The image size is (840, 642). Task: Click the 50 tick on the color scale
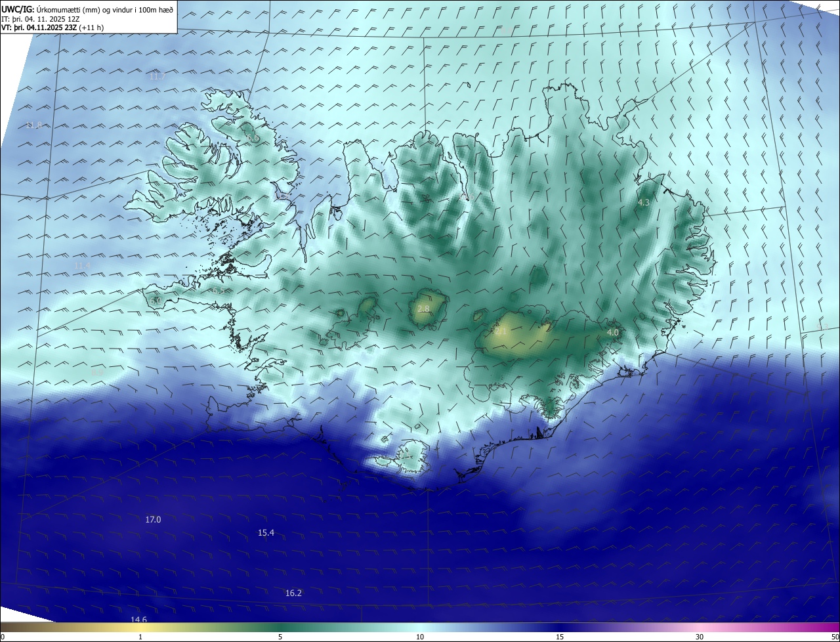(x=835, y=637)
